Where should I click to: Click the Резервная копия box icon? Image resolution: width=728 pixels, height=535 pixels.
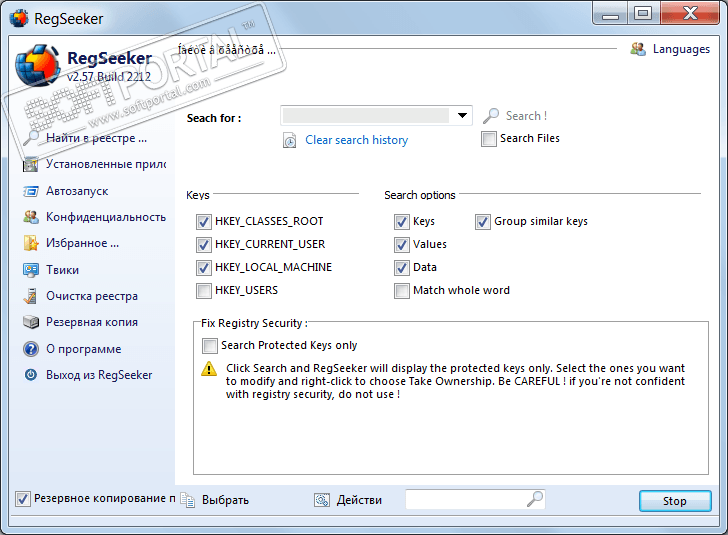[31, 322]
